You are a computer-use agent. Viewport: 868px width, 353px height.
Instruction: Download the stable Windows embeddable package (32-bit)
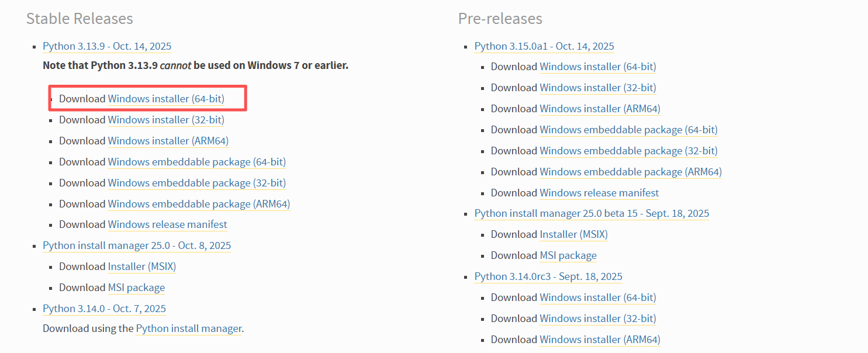[x=196, y=183]
